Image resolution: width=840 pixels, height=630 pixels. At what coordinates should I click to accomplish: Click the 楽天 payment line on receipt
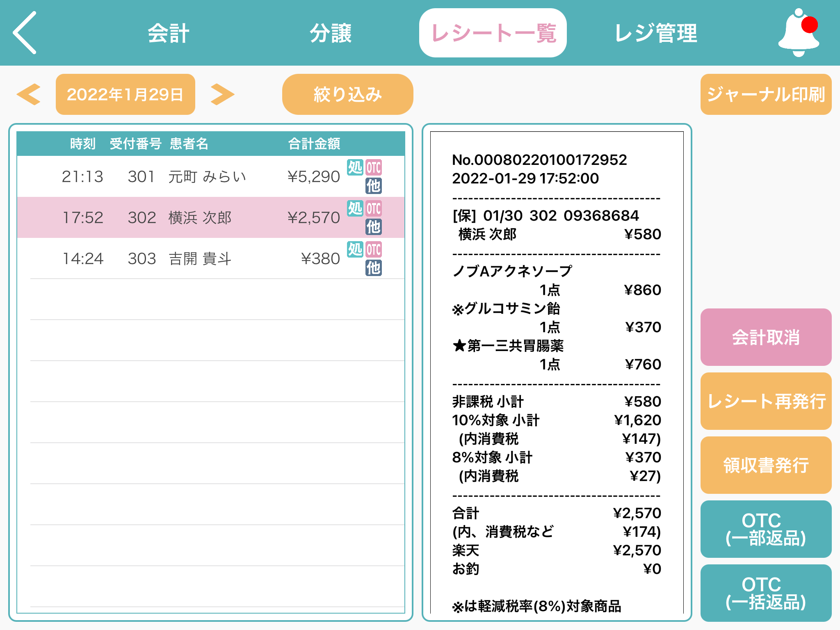(557, 550)
